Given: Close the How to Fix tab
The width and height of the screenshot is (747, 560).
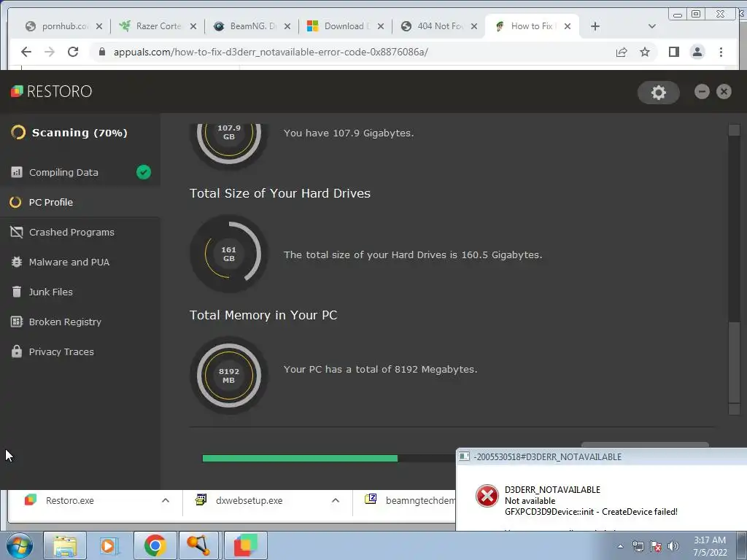Looking at the screenshot, I should point(568,27).
